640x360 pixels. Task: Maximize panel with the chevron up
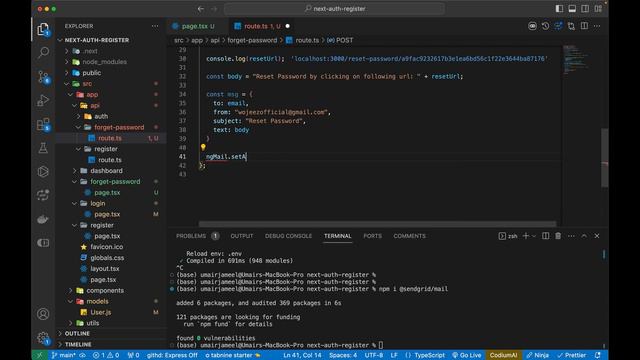click(x=584, y=236)
